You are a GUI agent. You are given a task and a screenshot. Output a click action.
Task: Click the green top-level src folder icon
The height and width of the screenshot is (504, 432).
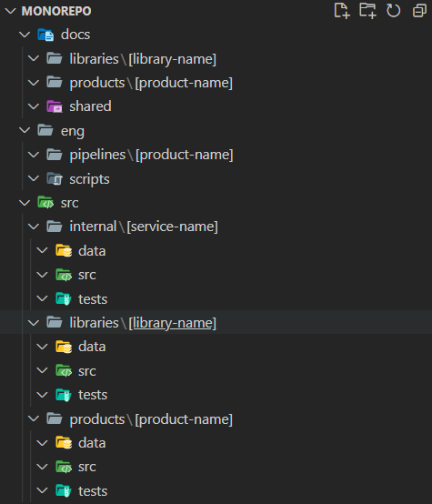coord(45,203)
